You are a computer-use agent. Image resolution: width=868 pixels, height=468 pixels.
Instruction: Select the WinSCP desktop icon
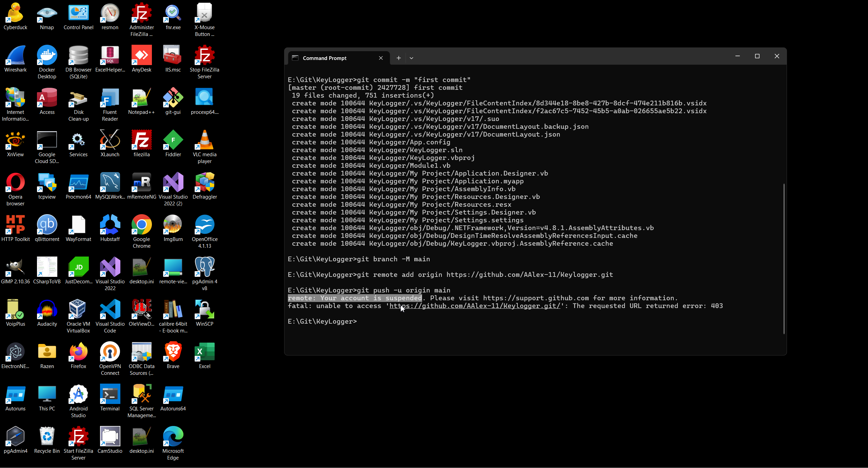click(x=204, y=310)
